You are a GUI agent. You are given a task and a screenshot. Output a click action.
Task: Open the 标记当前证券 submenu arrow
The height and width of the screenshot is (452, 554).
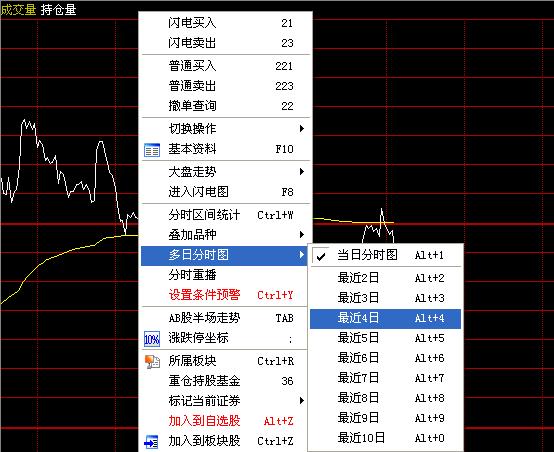(x=301, y=401)
